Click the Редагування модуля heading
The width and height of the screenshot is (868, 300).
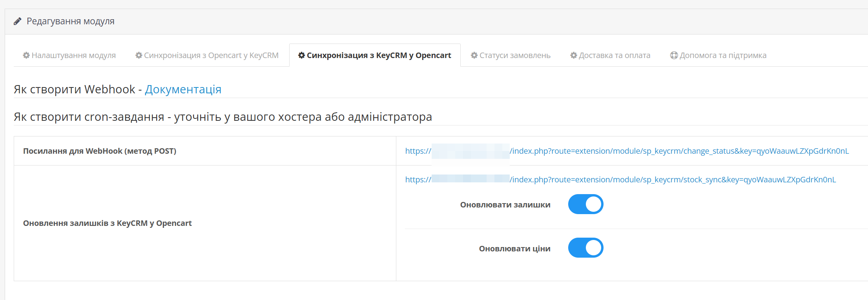[x=71, y=21]
